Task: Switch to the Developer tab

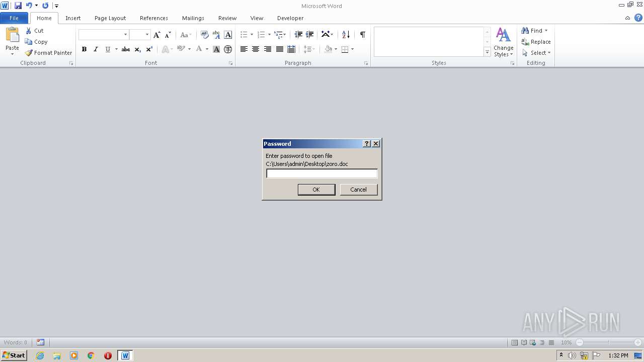Action: pyautogui.click(x=290, y=18)
